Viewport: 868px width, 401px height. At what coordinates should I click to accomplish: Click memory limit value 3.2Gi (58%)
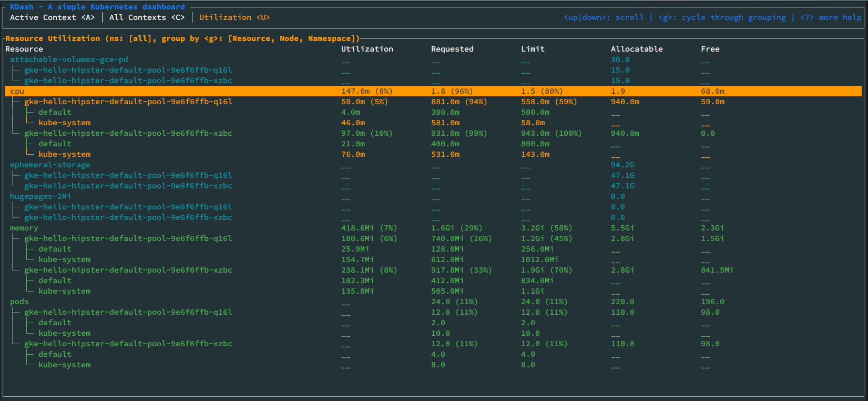(547, 228)
